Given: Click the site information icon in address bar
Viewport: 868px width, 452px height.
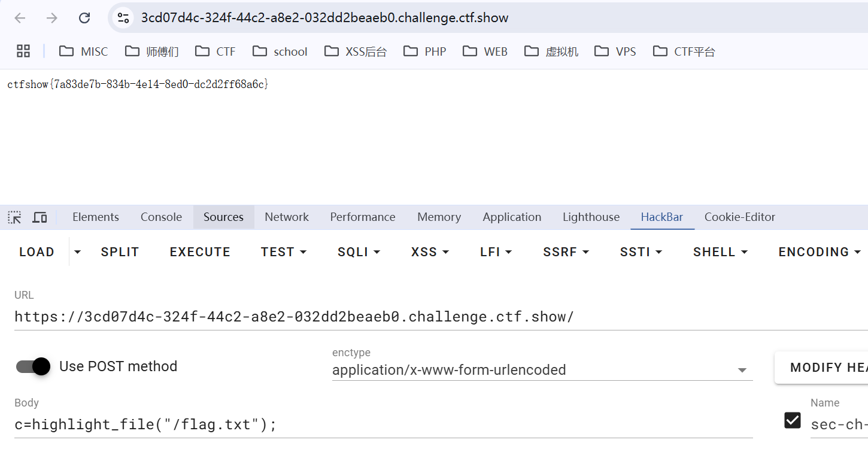Looking at the screenshot, I should click(x=123, y=18).
